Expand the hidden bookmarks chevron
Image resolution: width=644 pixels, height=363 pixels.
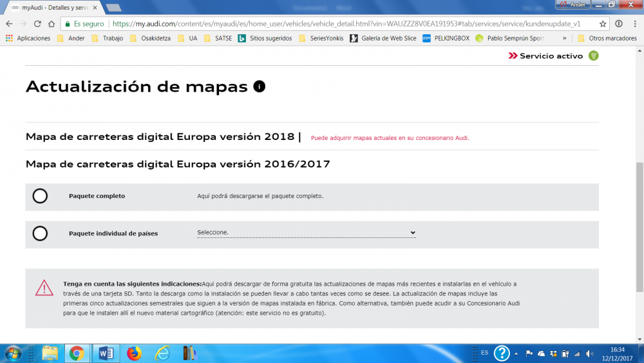[564, 38]
